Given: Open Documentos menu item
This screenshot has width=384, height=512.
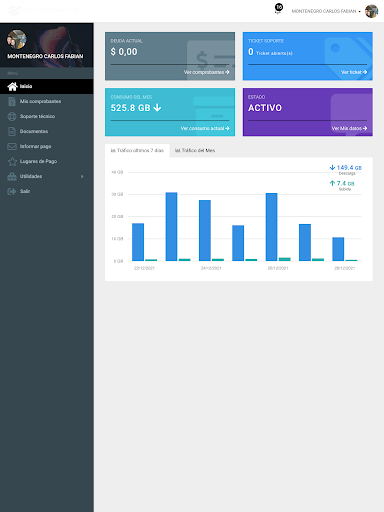Looking at the screenshot, I should (47, 131).
